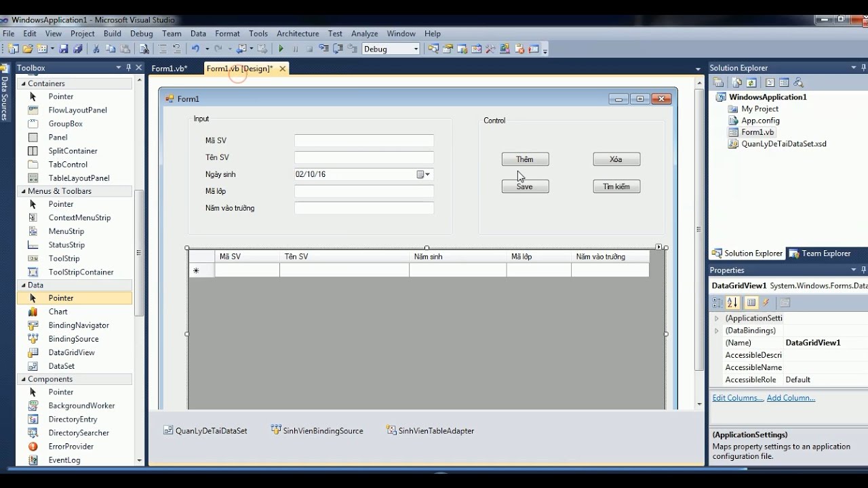The image size is (868, 488).
Task: Click the Save All toolbar icon
Action: pos(78,49)
